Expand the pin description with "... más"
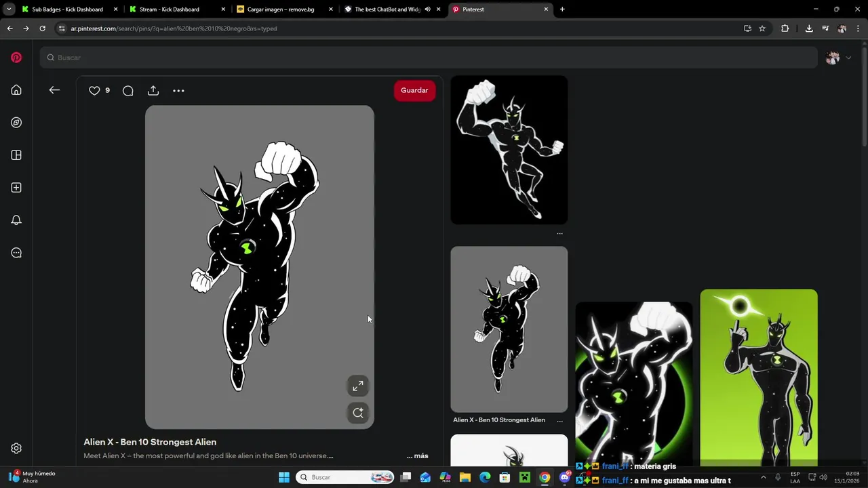This screenshot has height=488, width=868. coord(418,456)
